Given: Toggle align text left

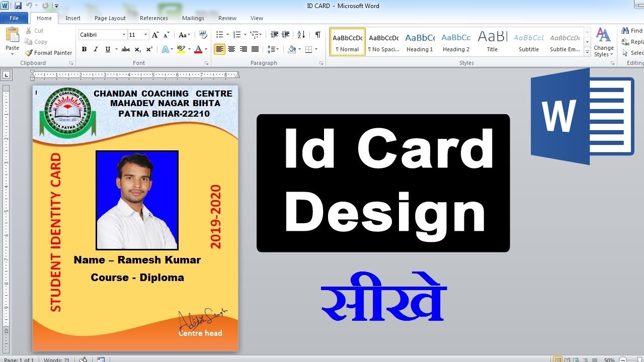Looking at the screenshot, I should [219, 49].
